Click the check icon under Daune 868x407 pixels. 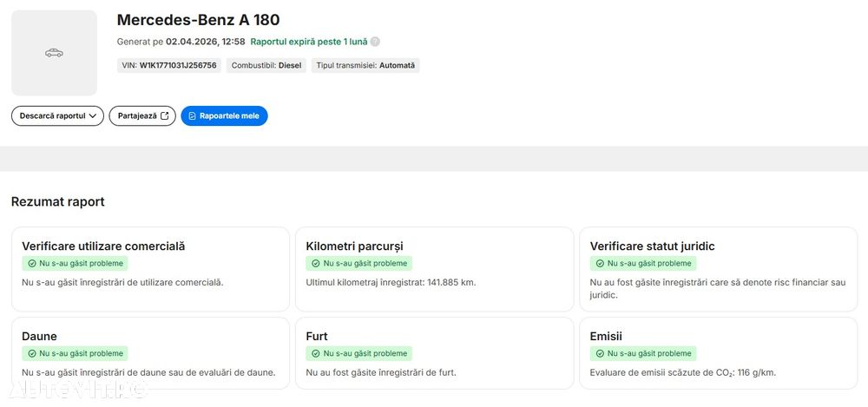click(x=32, y=353)
